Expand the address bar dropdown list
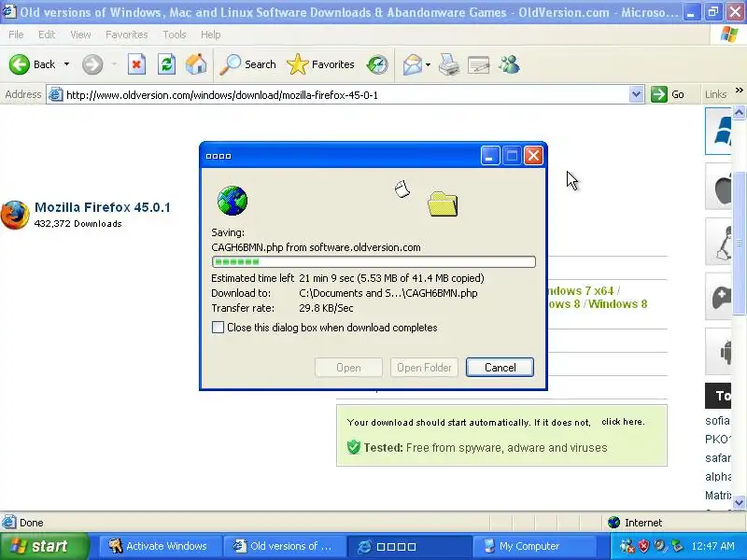747x560 pixels. click(636, 94)
